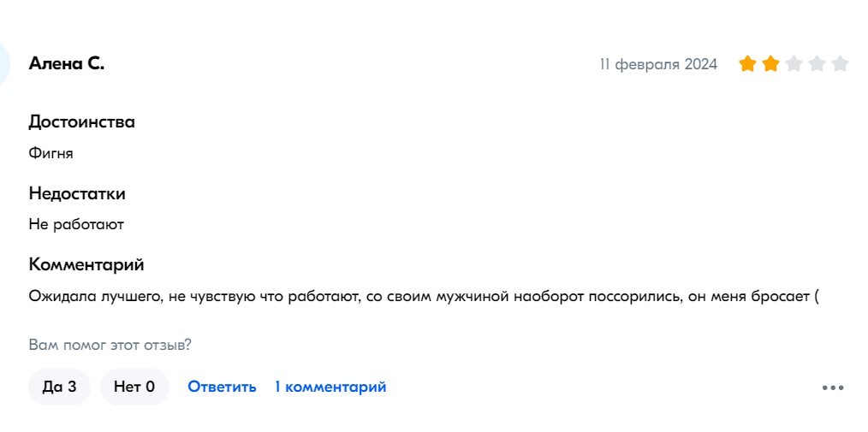
Task: Click the reviewer's avatar circle
Action: (x=4, y=64)
